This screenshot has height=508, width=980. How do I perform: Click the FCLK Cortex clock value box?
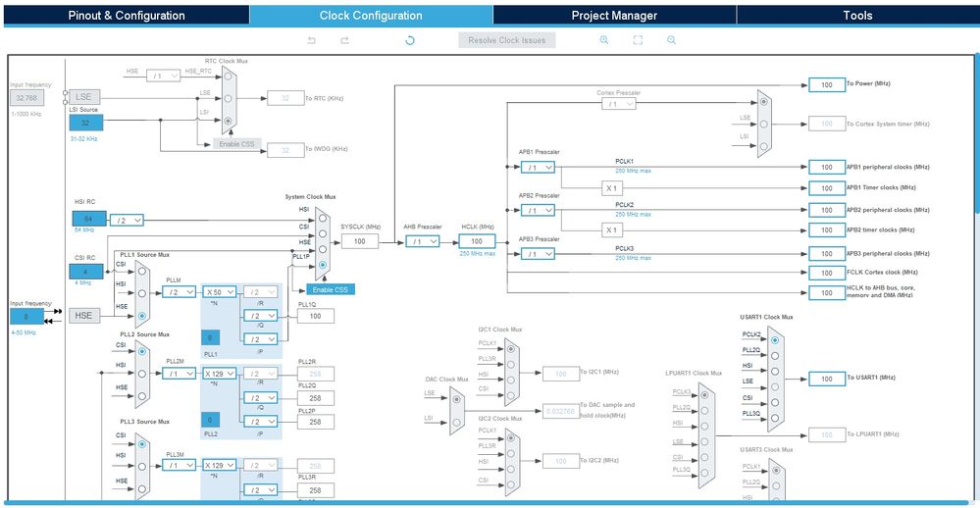[827, 273]
